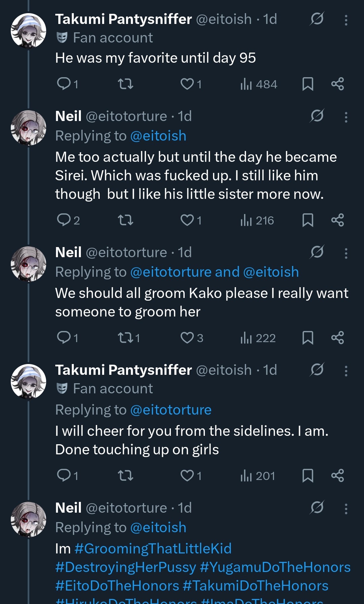Open the @eitotorture link in Takumi's reply
Screen dimensions: 364x604
pyautogui.click(x=171, y=410)
